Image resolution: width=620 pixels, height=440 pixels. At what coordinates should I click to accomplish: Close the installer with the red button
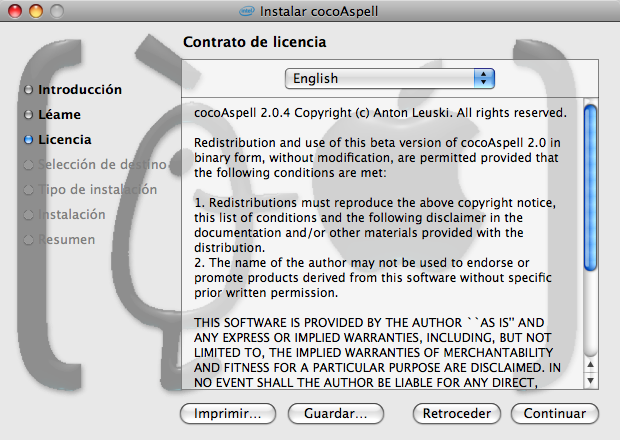(x=16, y=11)
